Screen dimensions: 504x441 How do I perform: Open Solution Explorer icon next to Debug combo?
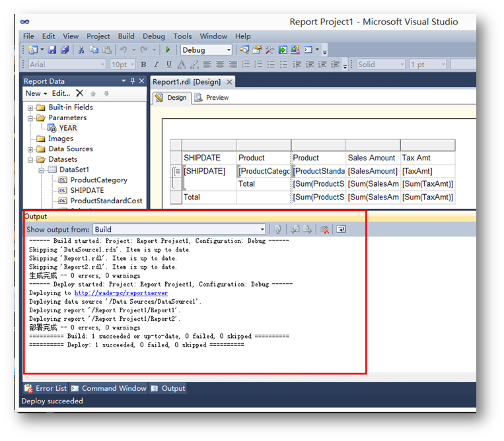tap(244, 50)
